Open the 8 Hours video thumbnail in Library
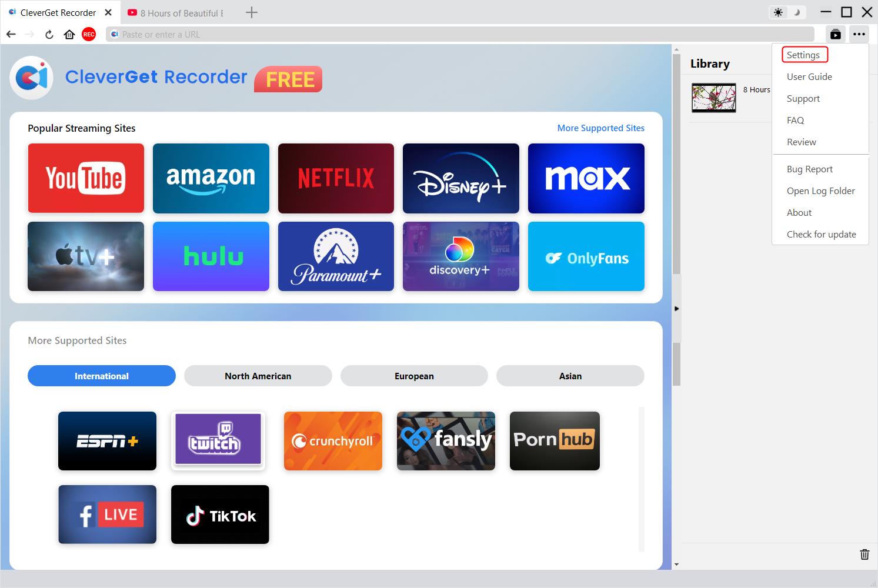878x588 pixels. [714, 98]
